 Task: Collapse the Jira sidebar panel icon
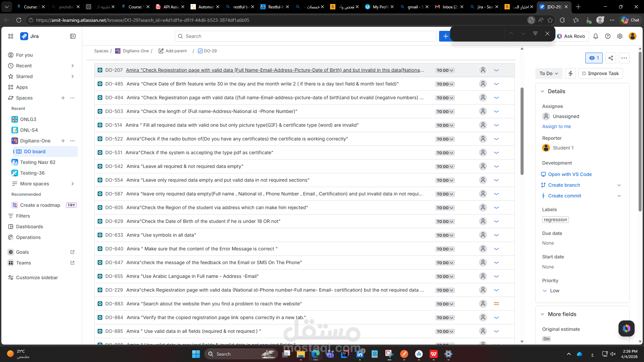73,36
